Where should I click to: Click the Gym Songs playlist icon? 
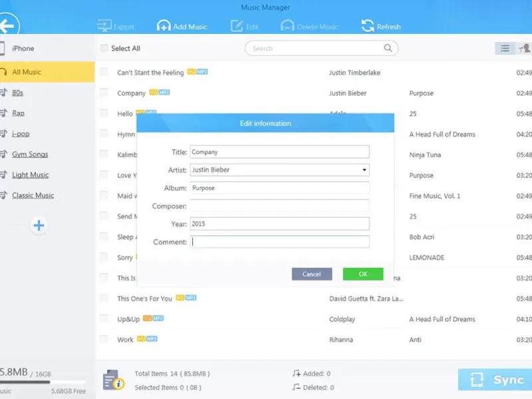coord(3,154)
